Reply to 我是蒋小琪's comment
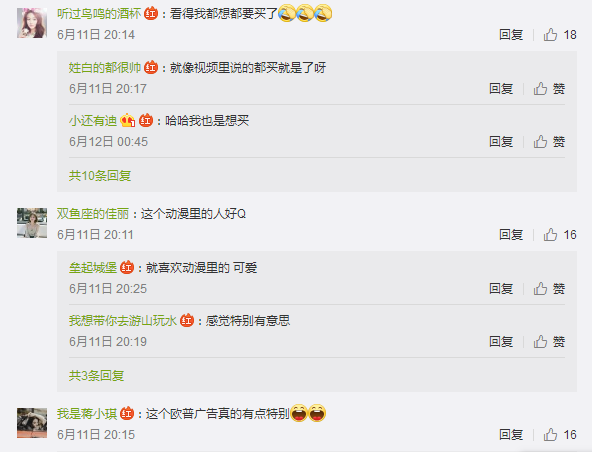The image size is (592, 452). click(x=511, y=435)
